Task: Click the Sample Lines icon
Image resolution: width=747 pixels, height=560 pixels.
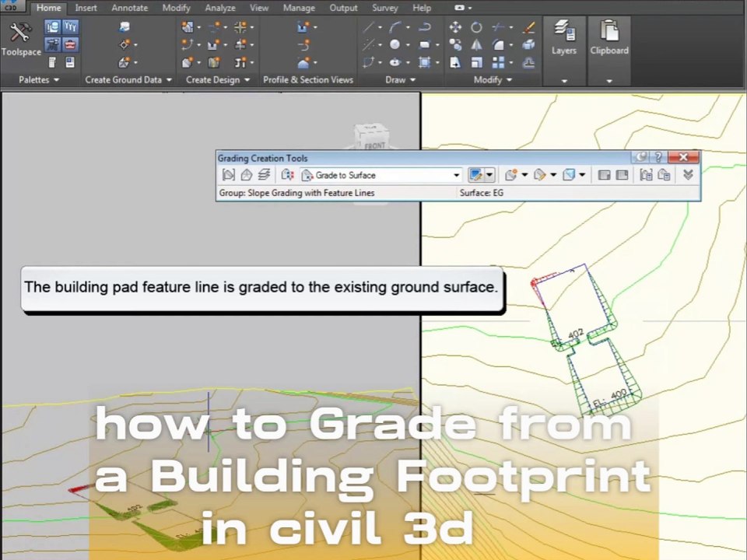Action: click(303, 45)
